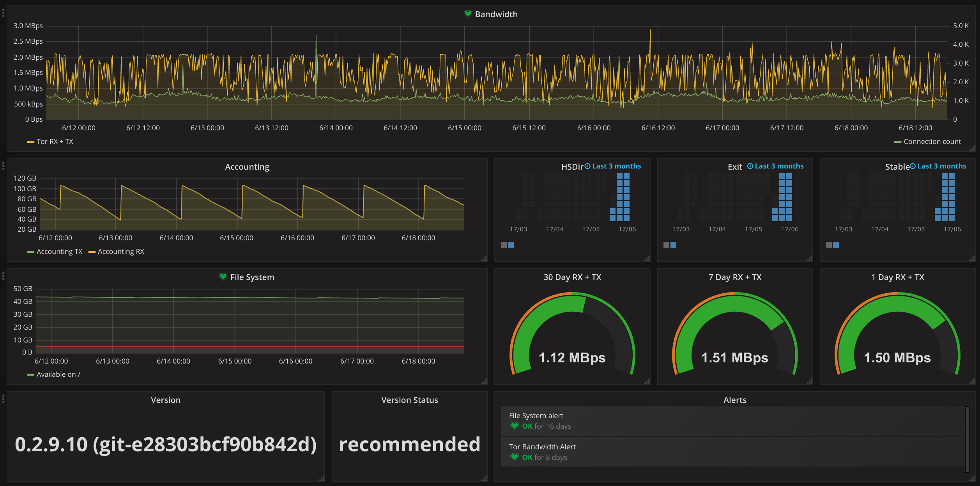Image resolution: width=980 pixels, height=486 pixels.
Task: Toggle the Tor RX + TX series legend
Action: click(x=55, y=142)
